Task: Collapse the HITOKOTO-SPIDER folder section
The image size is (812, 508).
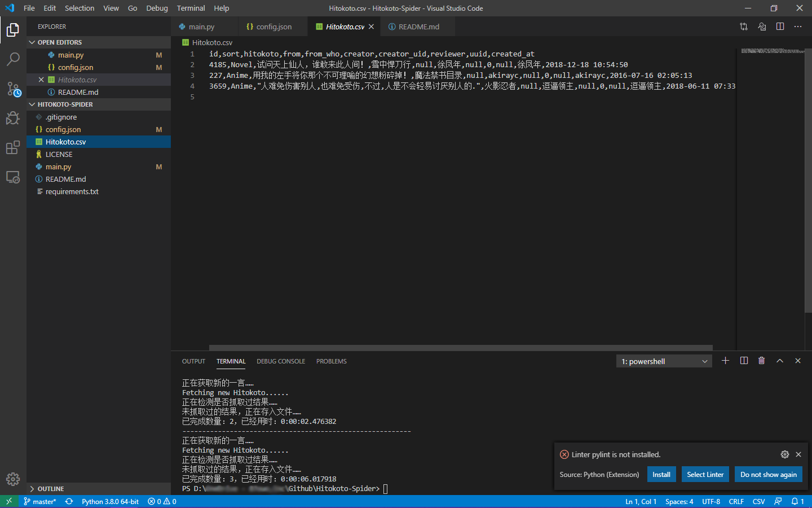Action: (x=32, y=104)
